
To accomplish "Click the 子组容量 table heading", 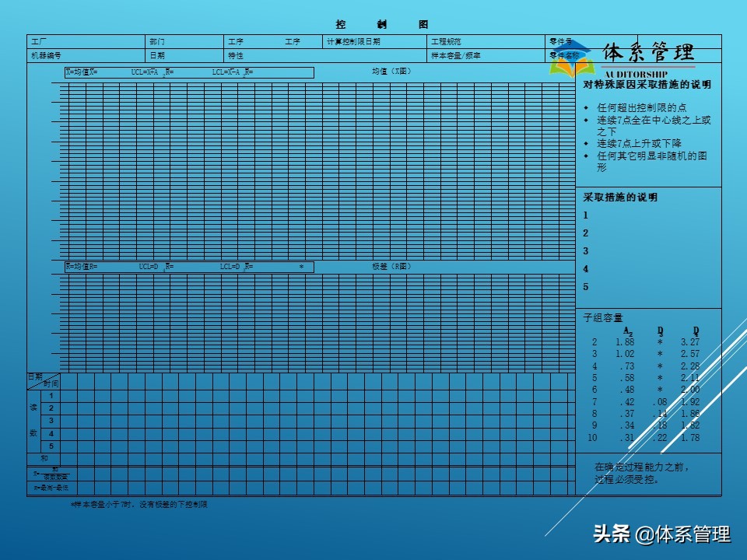I will point(602,317).
